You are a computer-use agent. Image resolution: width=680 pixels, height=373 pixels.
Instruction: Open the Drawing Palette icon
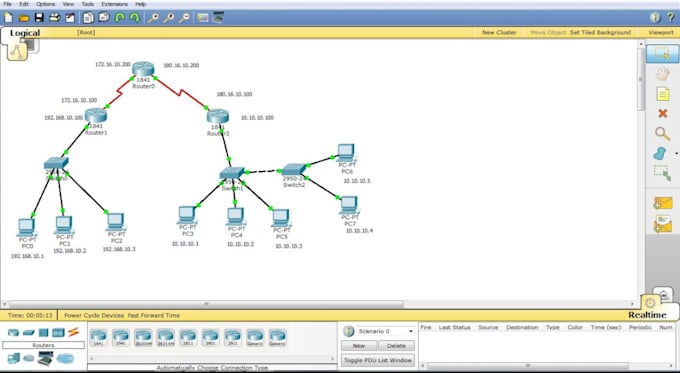203,18
